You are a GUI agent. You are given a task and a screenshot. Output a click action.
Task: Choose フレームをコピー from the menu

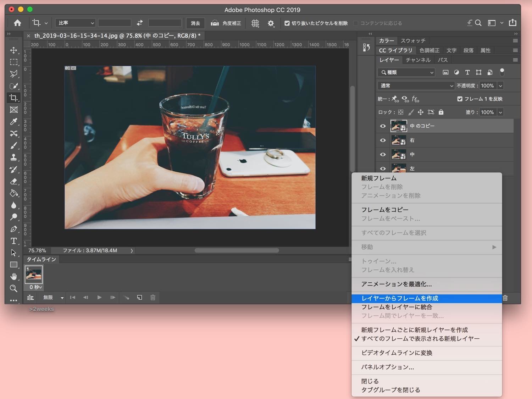click(x=427, y=210)
